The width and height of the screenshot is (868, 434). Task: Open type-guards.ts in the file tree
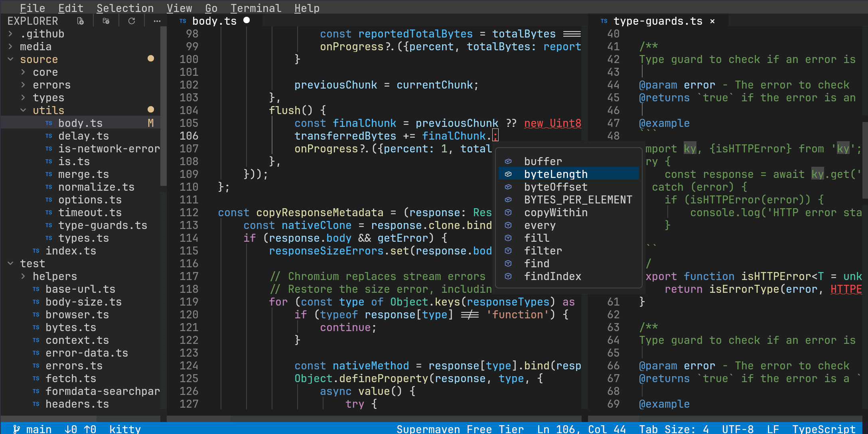coord(80,225)
